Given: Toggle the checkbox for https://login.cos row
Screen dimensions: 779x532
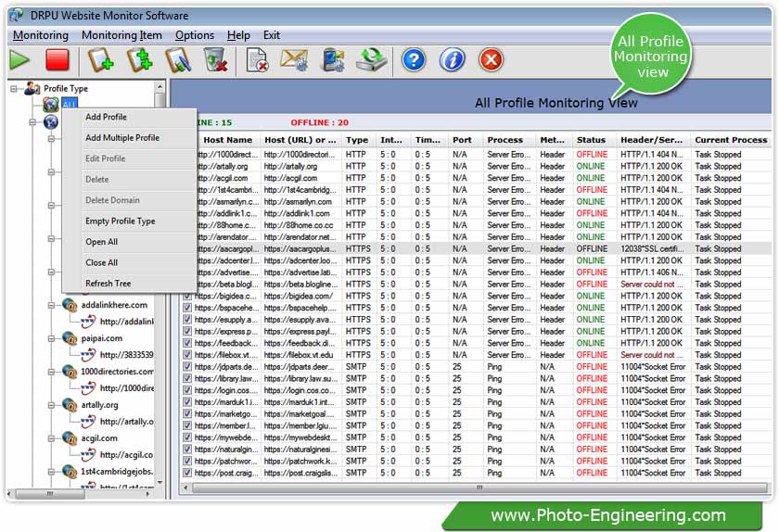Looking at the screenshot, I should [x=187, y=390].
